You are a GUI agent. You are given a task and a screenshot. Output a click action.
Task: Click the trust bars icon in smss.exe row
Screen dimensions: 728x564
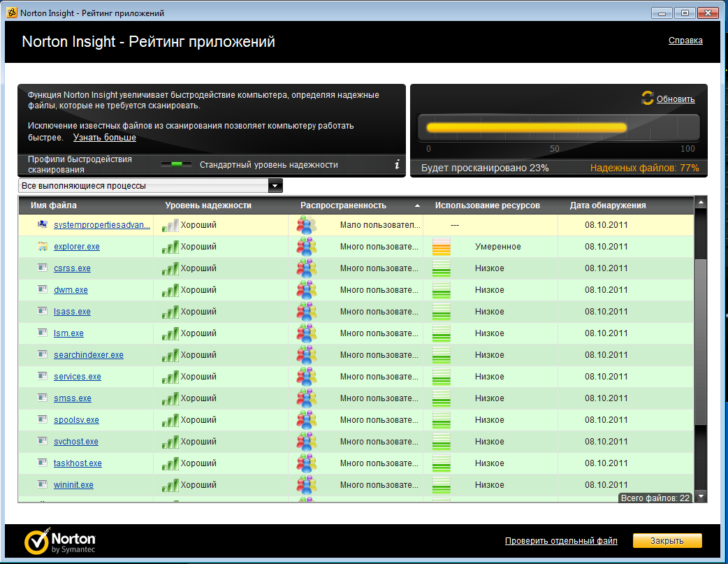coord(170,399)
